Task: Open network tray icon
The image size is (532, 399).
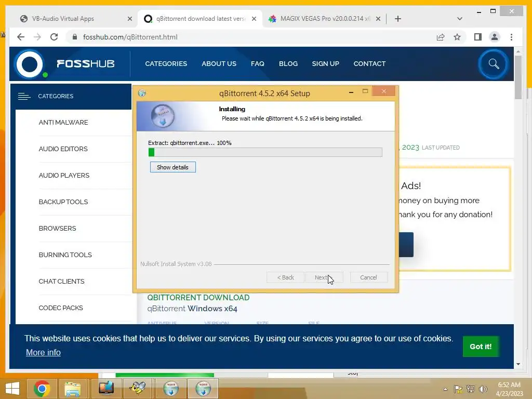Action: pyautogui.click(x=471, y=389)
